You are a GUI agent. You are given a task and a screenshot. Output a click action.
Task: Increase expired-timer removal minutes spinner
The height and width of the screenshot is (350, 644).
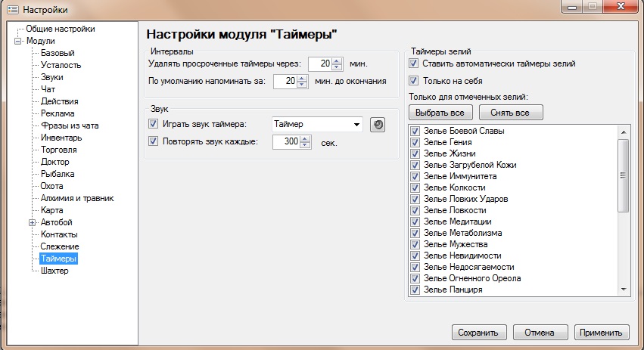click(x=338, y=60)
